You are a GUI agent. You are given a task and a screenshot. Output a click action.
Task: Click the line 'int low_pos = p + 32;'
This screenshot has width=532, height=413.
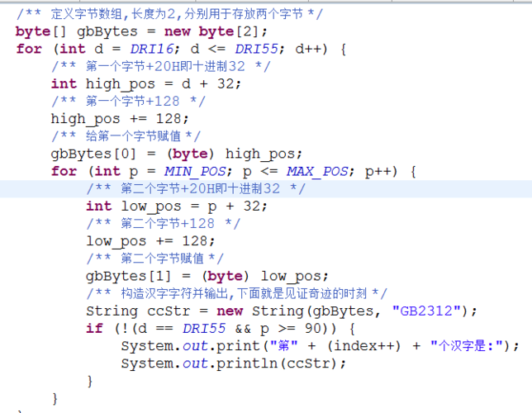[177, 206]
